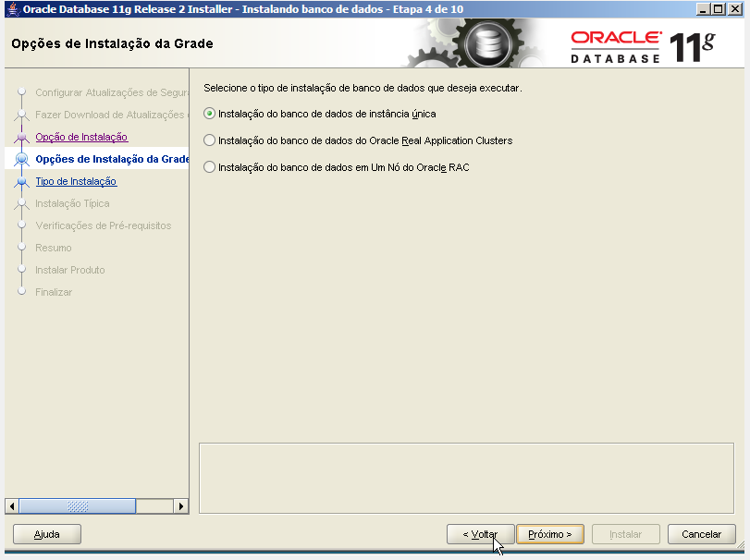The width and height of the screenshot is (750, 560).
Task: Click step node beside Instalação Típica
Action: (x=21, y=204)
